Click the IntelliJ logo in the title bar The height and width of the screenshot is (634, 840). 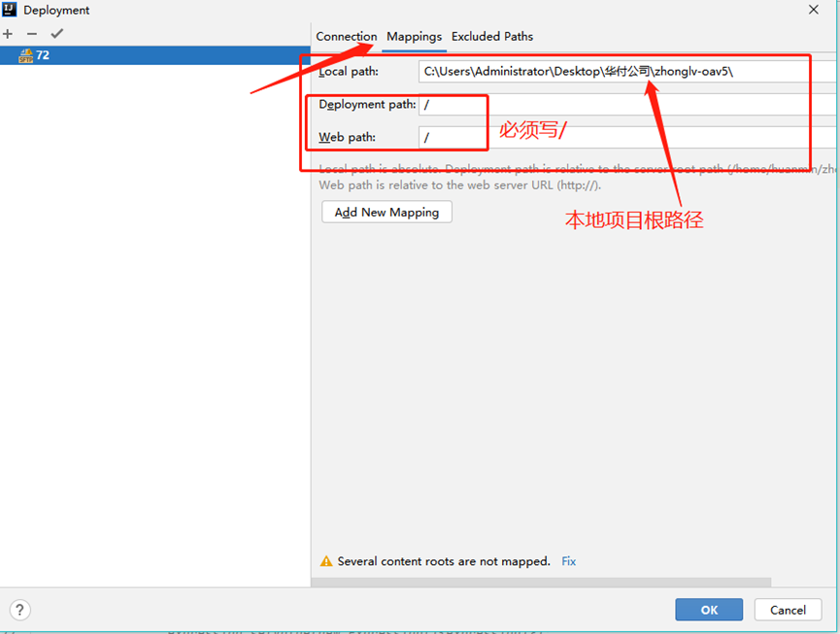pos(9,10)
